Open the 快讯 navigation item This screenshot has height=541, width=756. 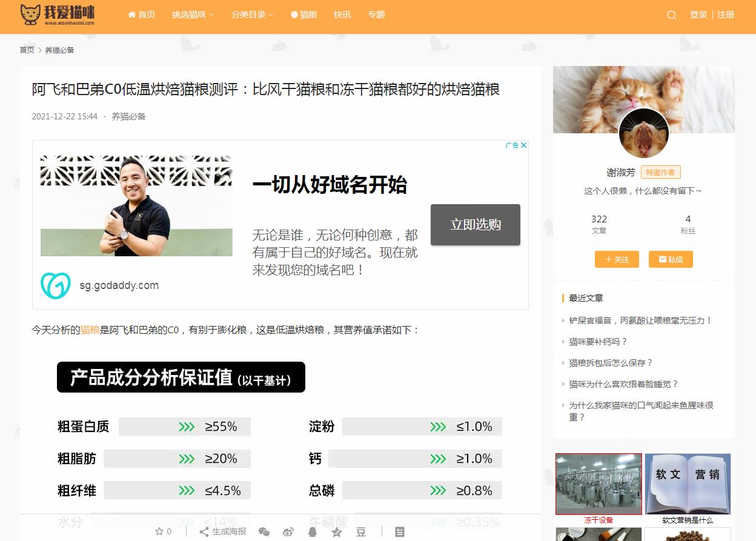[342, 15]
